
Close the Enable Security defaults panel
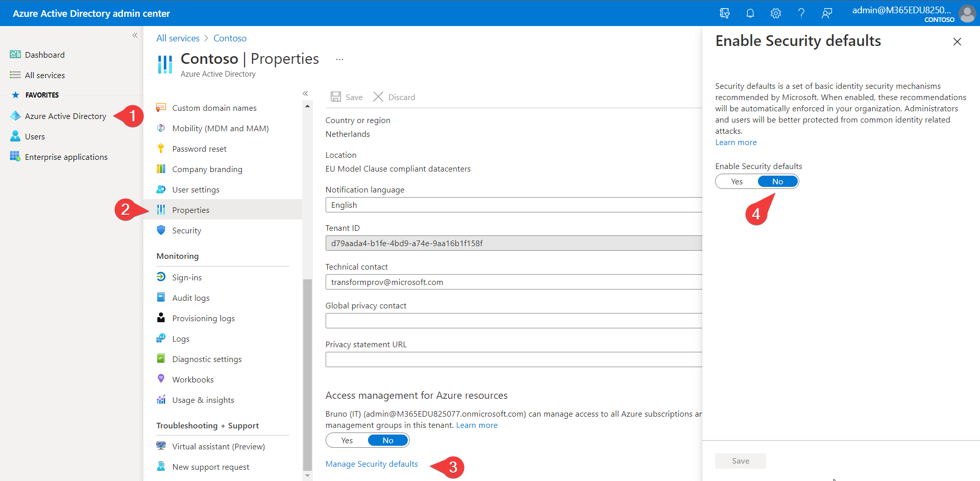point(957,42)
